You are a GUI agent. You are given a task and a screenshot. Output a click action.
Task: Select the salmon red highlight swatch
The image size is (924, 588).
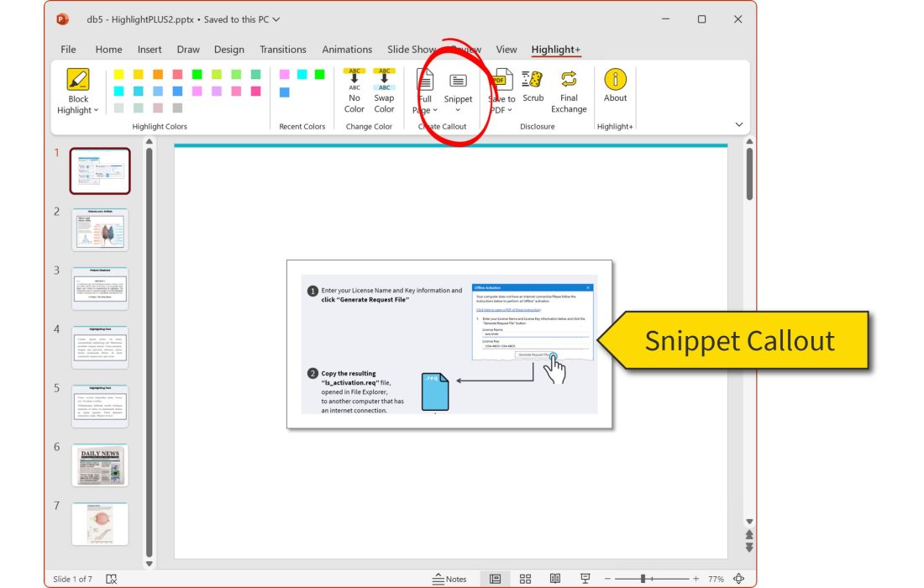[x=177, y=74]
